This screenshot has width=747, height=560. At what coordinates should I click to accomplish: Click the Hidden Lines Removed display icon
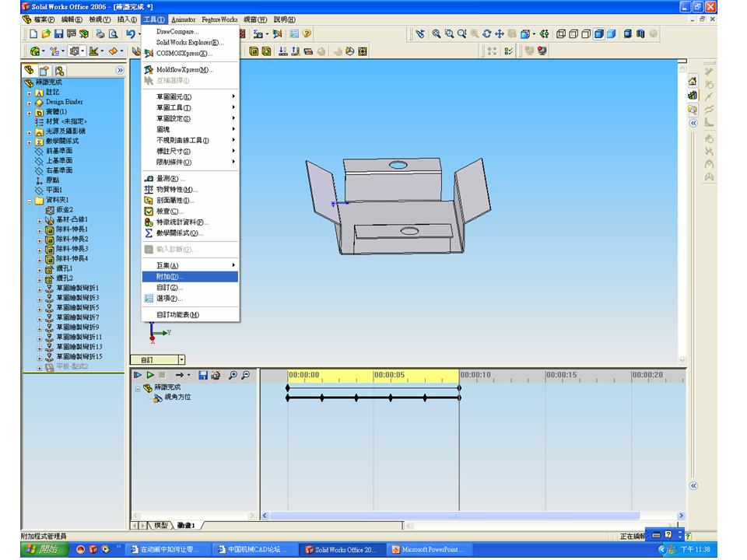tap(587, 33)
